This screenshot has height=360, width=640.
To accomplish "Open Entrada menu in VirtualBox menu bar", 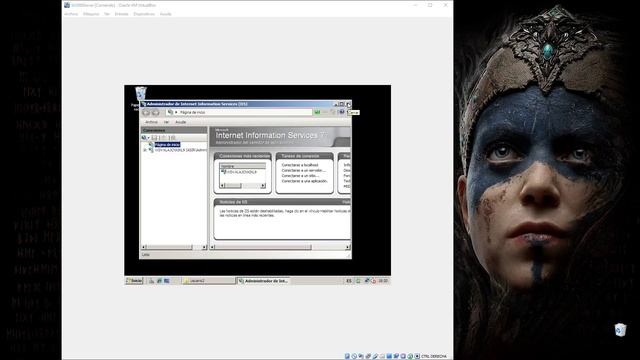I will click(x=121, y=14).
